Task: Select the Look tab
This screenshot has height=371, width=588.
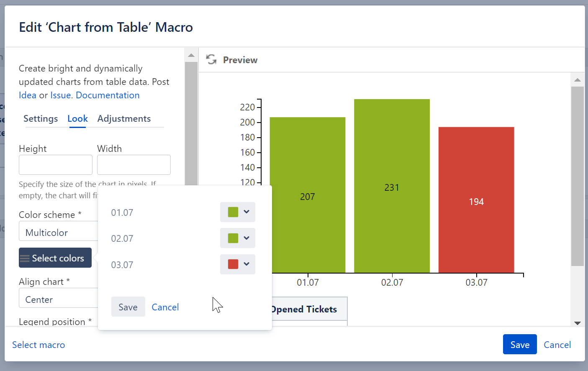Action: [x=77, y=119]
